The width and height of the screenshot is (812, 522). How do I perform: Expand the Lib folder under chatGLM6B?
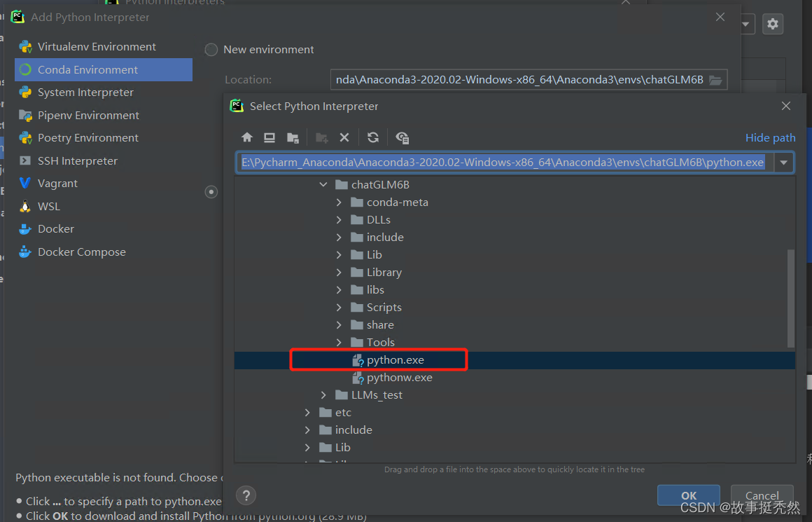(339, 255)
